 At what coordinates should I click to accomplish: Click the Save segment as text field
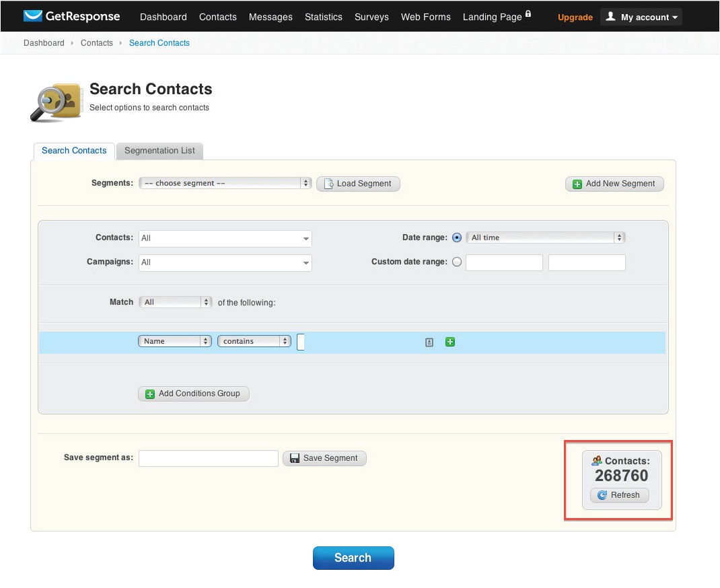tap(209, 458)
